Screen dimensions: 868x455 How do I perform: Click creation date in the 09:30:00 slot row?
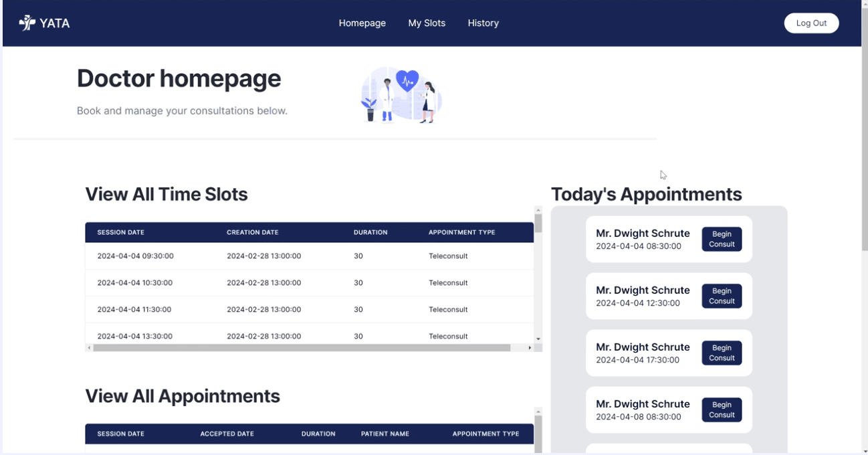click(264, 256)
